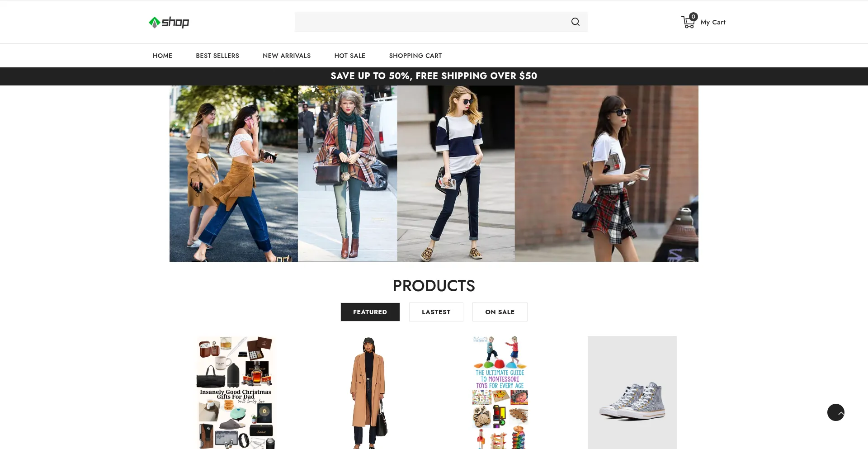Viewport: 868px width, 449px height.
Task: Open the Hot Sale page
Action: pyautogui.click(x=349, y=56)
